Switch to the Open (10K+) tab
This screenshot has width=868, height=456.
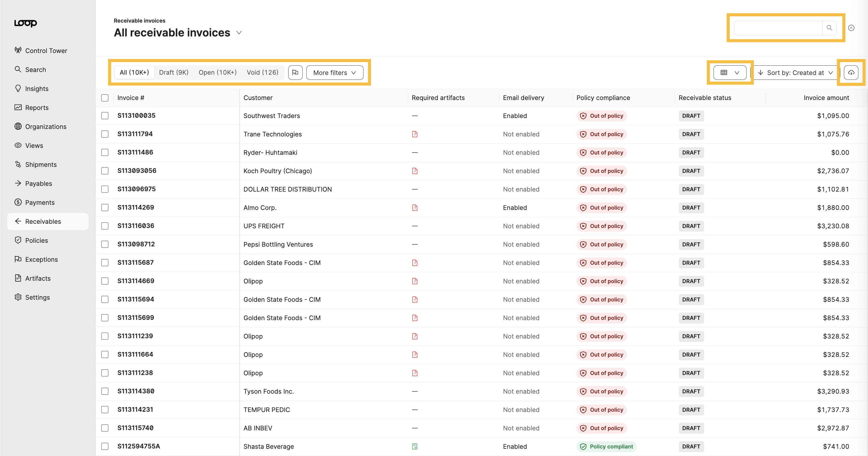tap(217, 73)
